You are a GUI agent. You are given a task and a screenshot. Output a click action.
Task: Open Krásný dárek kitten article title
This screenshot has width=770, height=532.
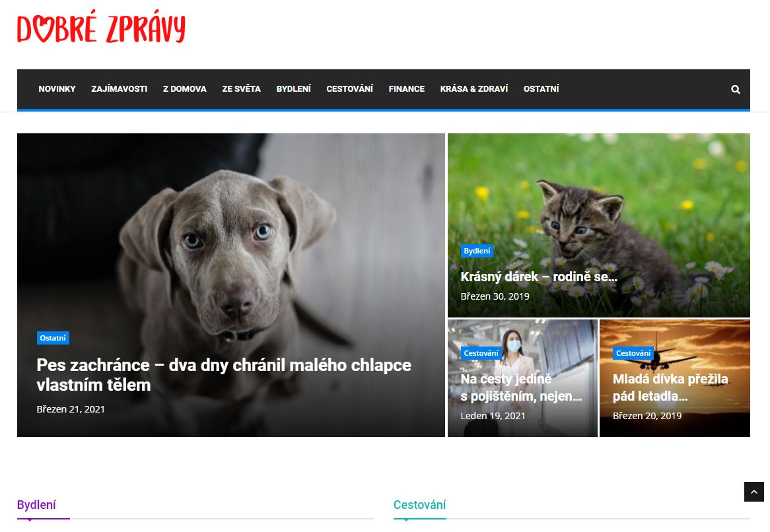click(x=539, y=277)
